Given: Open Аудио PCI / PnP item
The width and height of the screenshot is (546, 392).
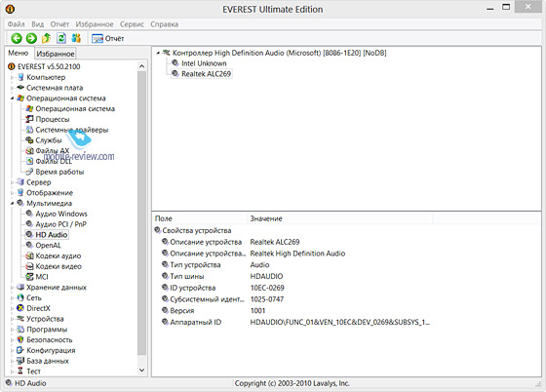Looking at the screenshot, I should click(x=60, y=224).
